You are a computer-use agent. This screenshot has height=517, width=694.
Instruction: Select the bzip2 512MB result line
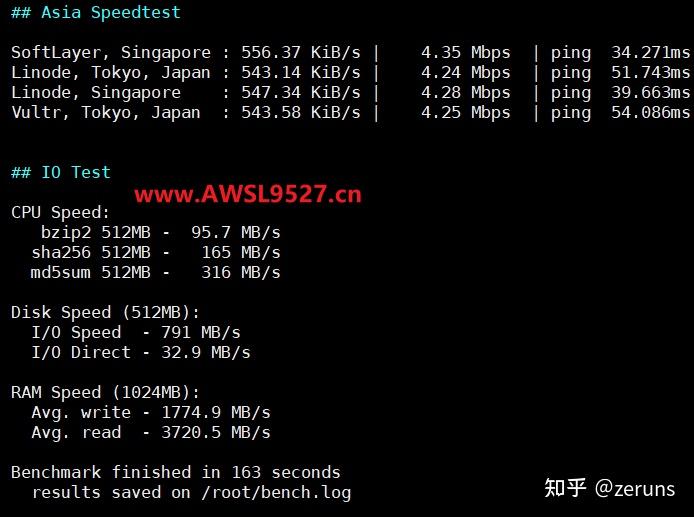pos(155,232)
